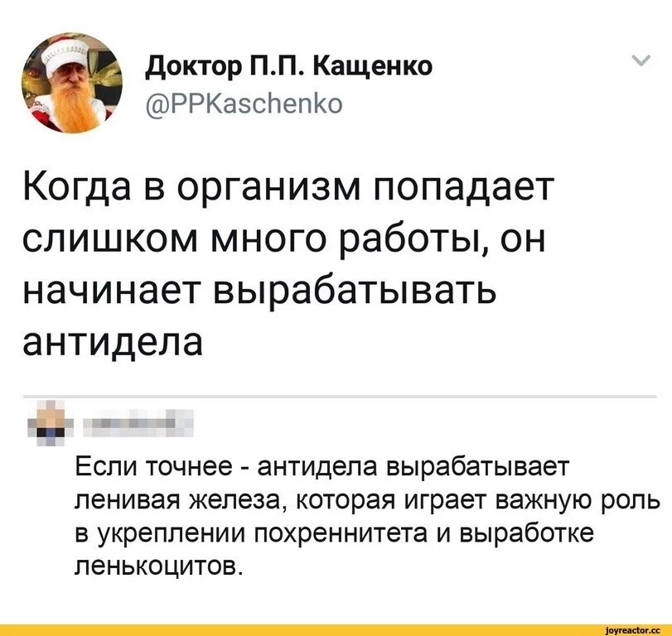Open the pixelated commenter avatar
Screen dimensions: 672x636
pyautogui.click(x=51, y=422)
